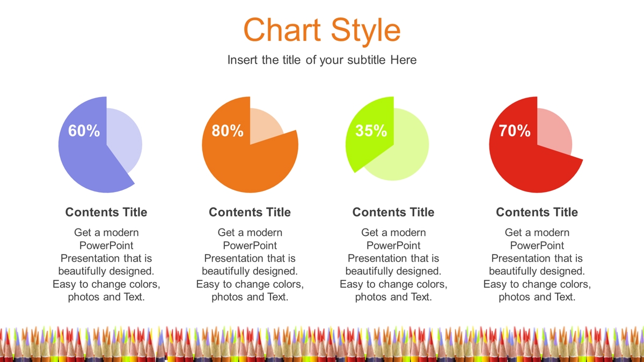Click the pink slice of the red chart

[x=553, y=131]
